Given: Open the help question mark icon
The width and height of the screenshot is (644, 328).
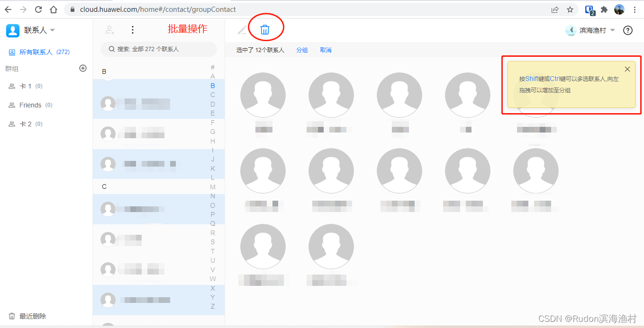Looking at the screenshot, I should click(628, 30).
